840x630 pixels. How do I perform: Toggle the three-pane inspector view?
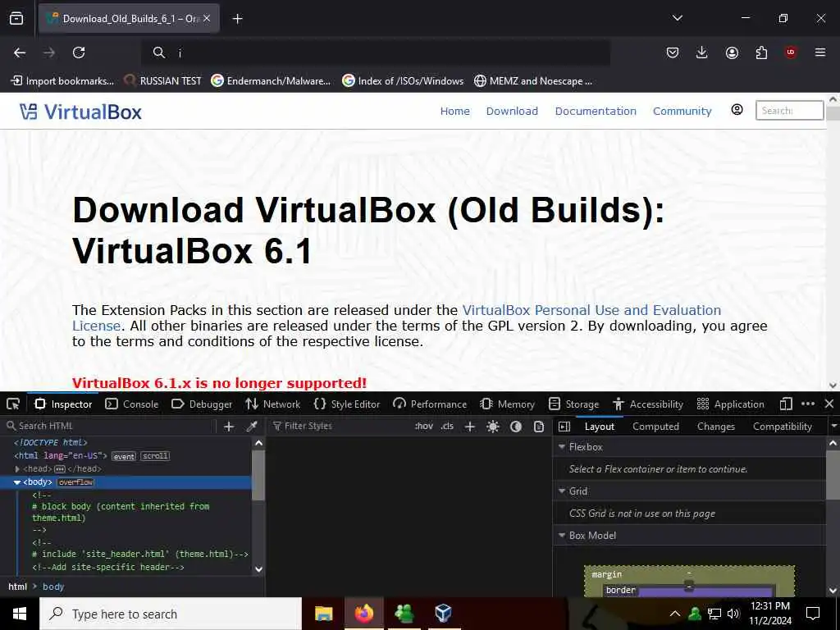click(564, 427)
